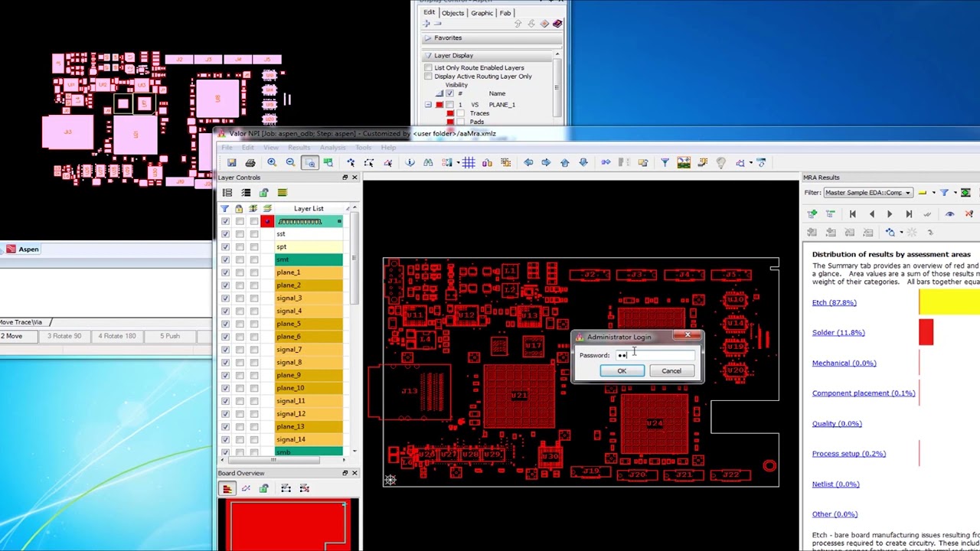This screenshot has height=551, width=980.
Task: Toggle visibility checkbox for sst layer
Action: 225,234
